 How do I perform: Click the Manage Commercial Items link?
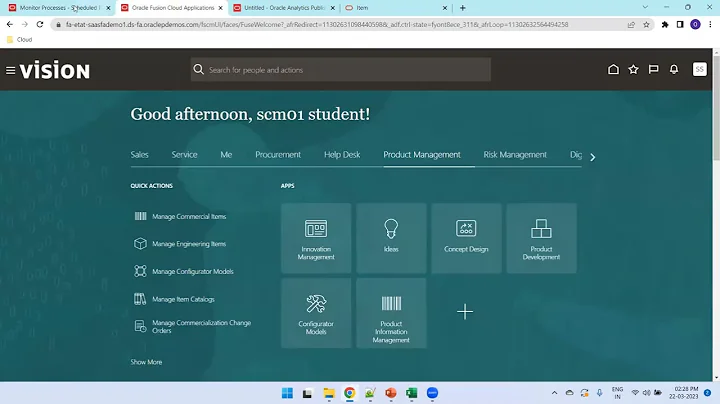click(x=189, y=216)
